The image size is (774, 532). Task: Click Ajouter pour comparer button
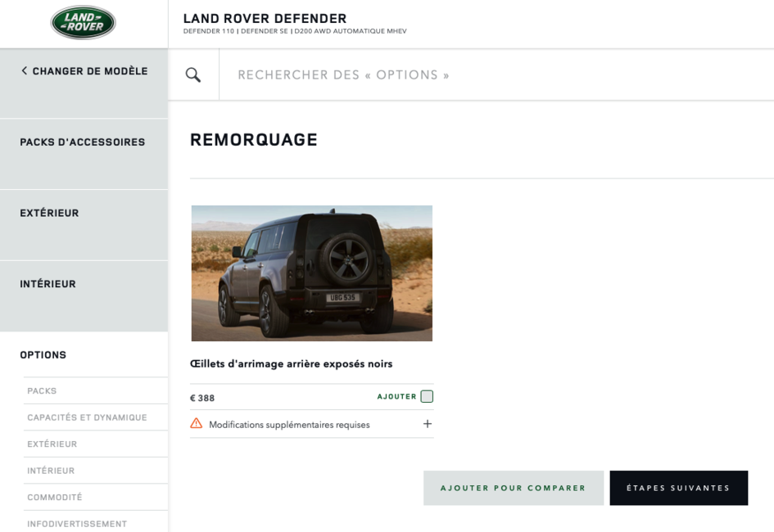tap(514, 488)
